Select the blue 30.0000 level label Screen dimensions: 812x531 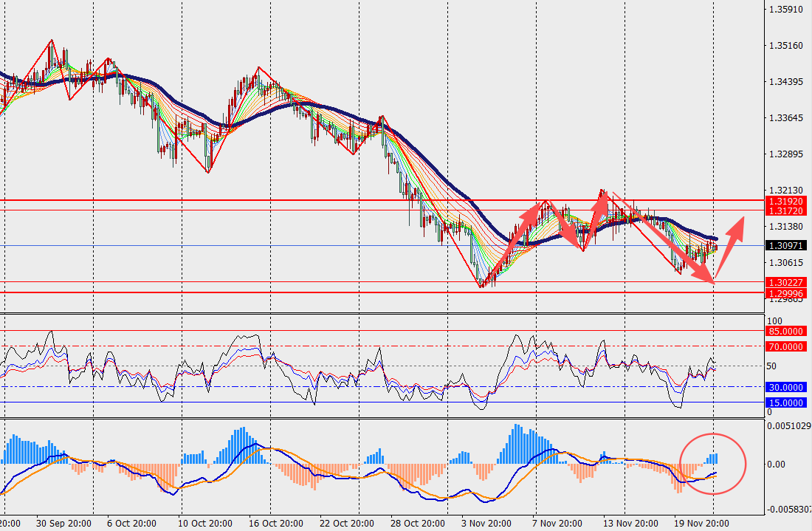pyautogui.click(x=785, y=387)
